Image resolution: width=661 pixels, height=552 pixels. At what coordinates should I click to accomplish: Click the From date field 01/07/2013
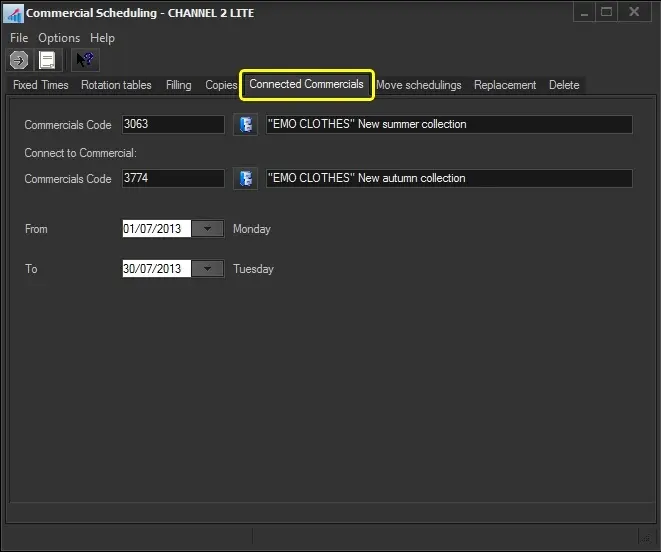pos(155,229)
